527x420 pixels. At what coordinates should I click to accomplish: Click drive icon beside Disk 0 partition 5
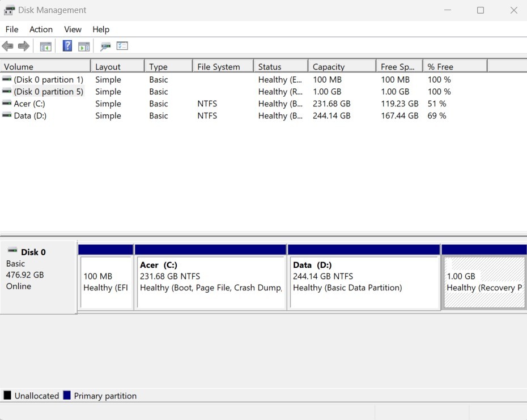click(7, 91)
